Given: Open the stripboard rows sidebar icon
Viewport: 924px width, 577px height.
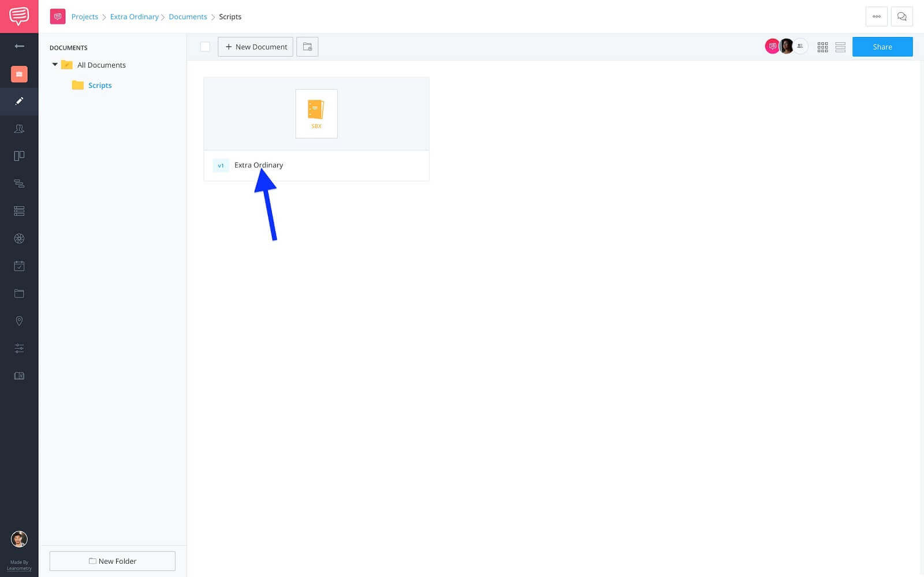Looking at the screenshot, I should point(19,211).
